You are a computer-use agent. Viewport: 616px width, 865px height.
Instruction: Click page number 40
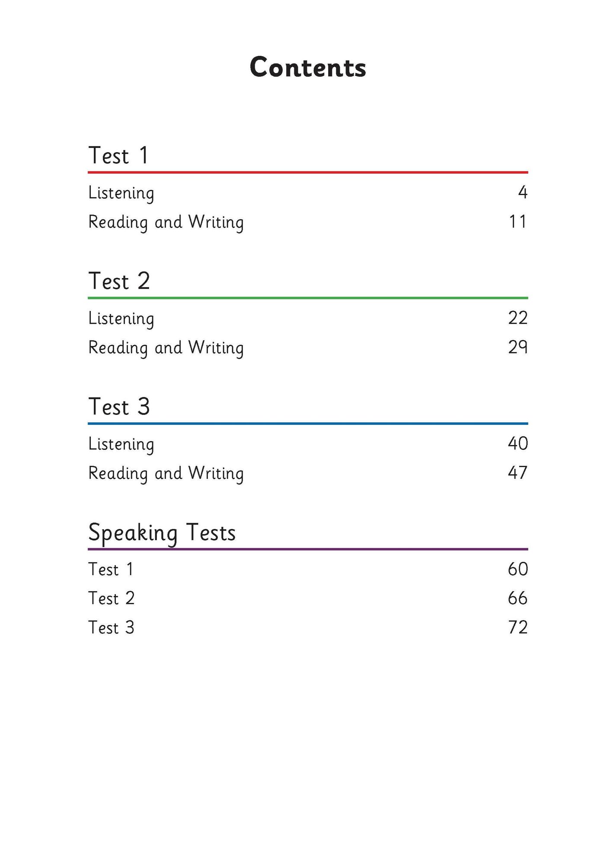click(x=518, y=443)
